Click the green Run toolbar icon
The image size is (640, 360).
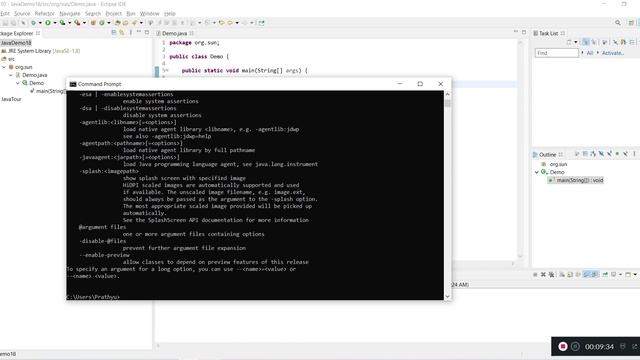click(x=48, y=23)
